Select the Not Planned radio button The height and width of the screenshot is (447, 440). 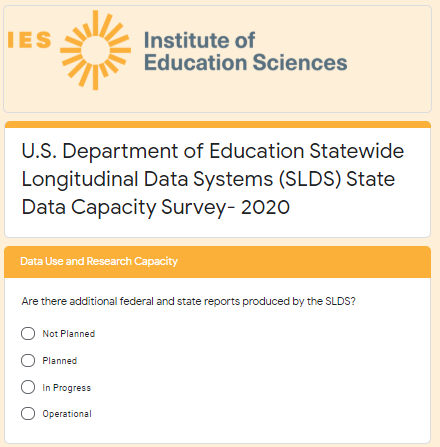(28, 333)
